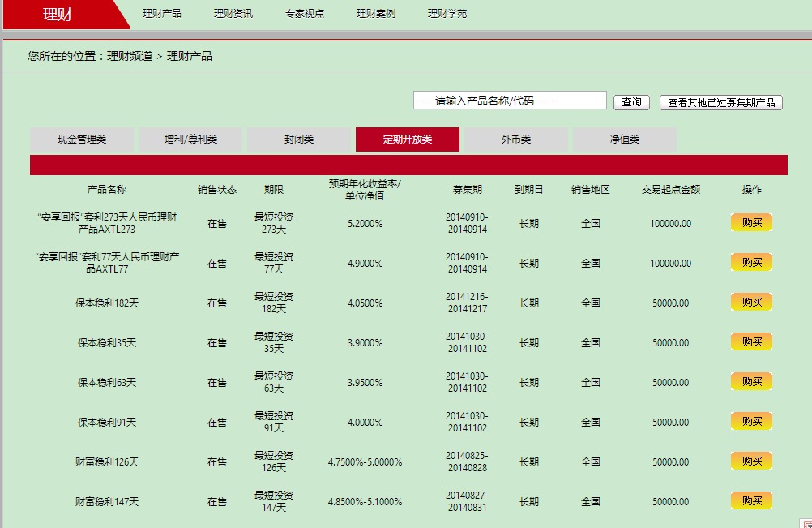Click the 5.2000% yield value
This screenshot has width=812, height=528.
[365, 224]
